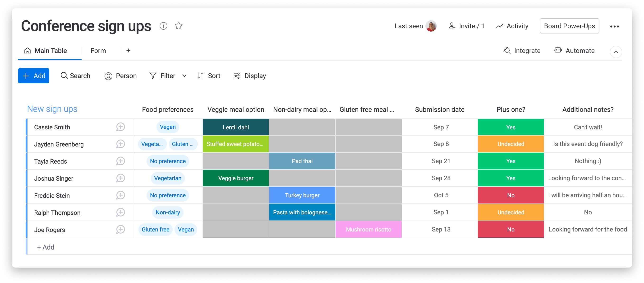Switch to the Form tab
Screen dimensions: 644x283
pyautogui.click(x=98, y=51)
